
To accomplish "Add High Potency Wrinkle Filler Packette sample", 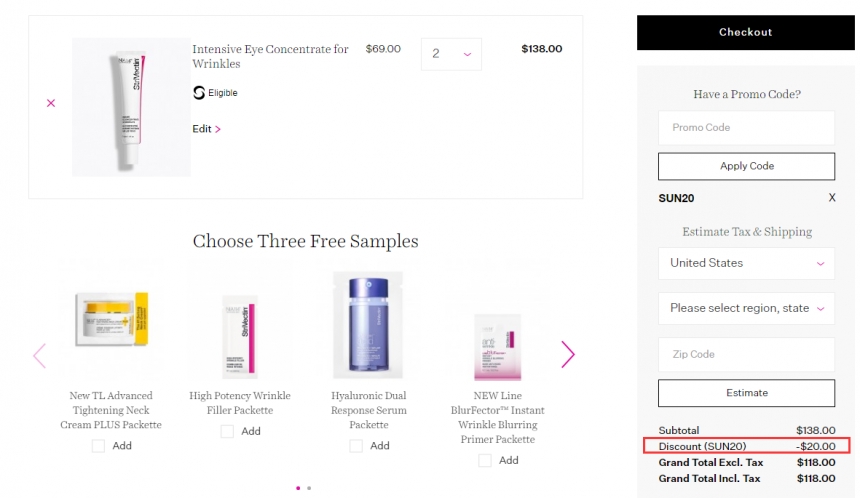I will (227, 431).
